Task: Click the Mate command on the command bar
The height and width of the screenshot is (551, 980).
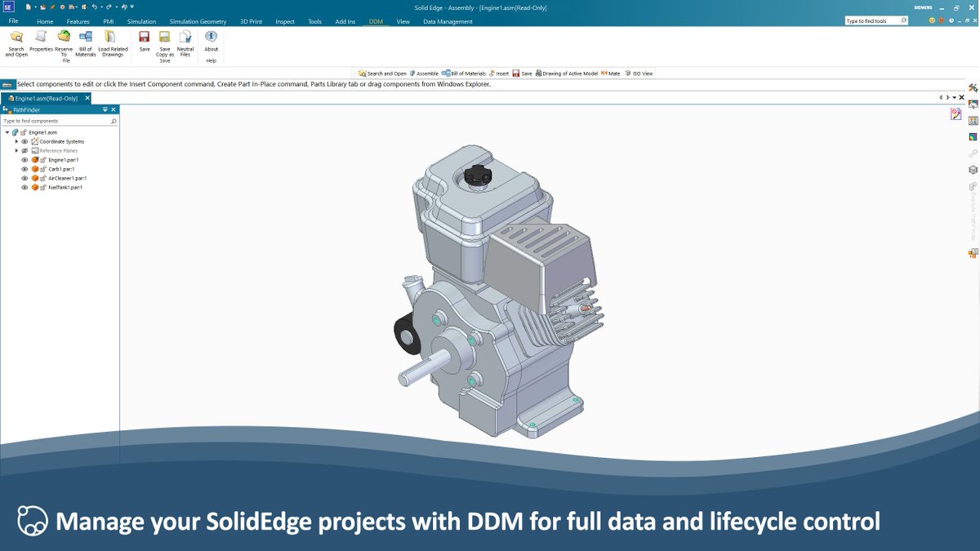Action: tap(611, 73)
